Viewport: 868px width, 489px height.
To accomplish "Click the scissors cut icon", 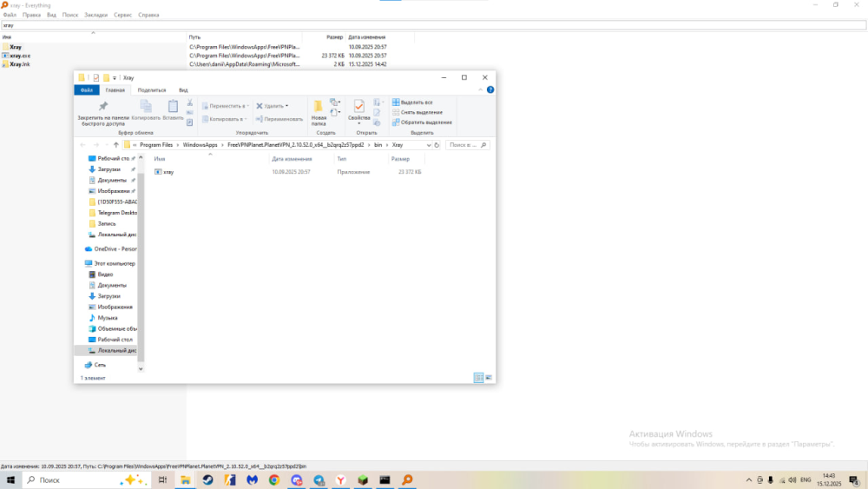I will [190, 102].
